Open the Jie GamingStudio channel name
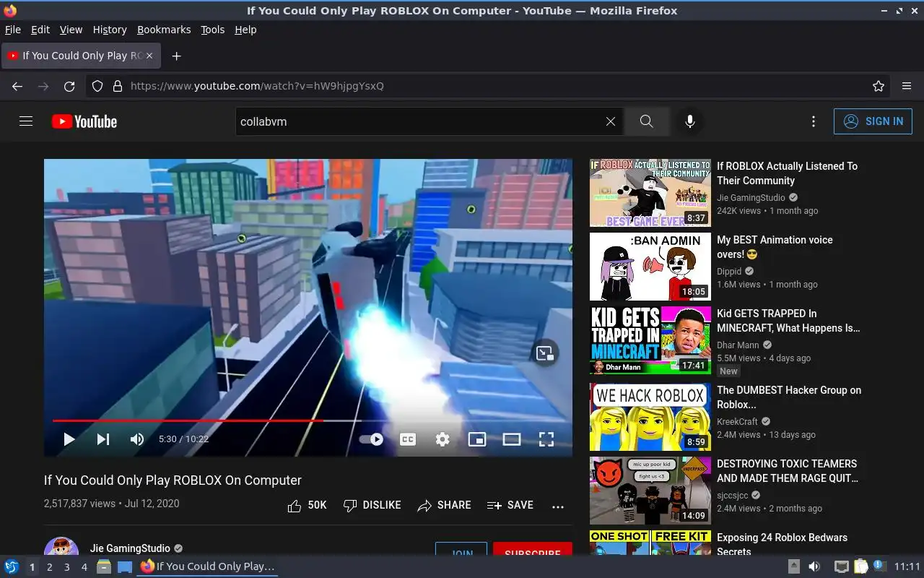This screenshot has height=578, width=924. click(x=130, y=548)
